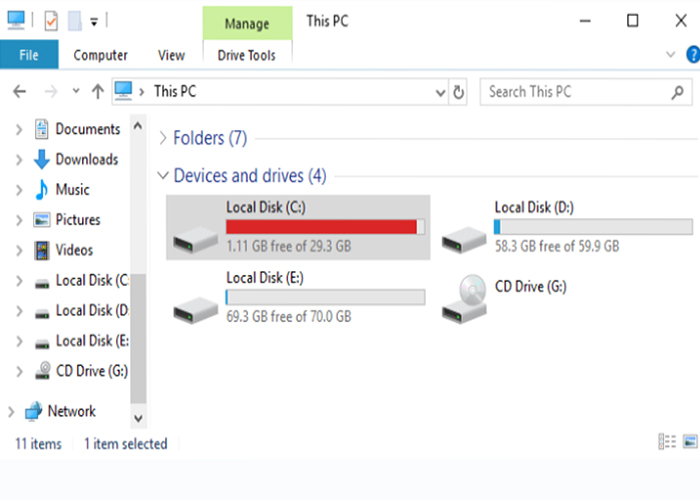Expand the Network tree node
700x500 pixels.
pyautogui.click(x=11, y=411)
